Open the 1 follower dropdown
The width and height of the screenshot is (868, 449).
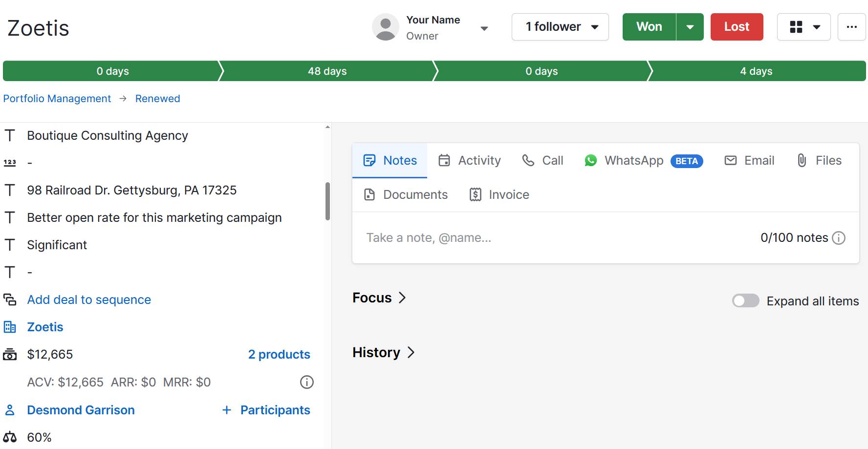(560, 27)
